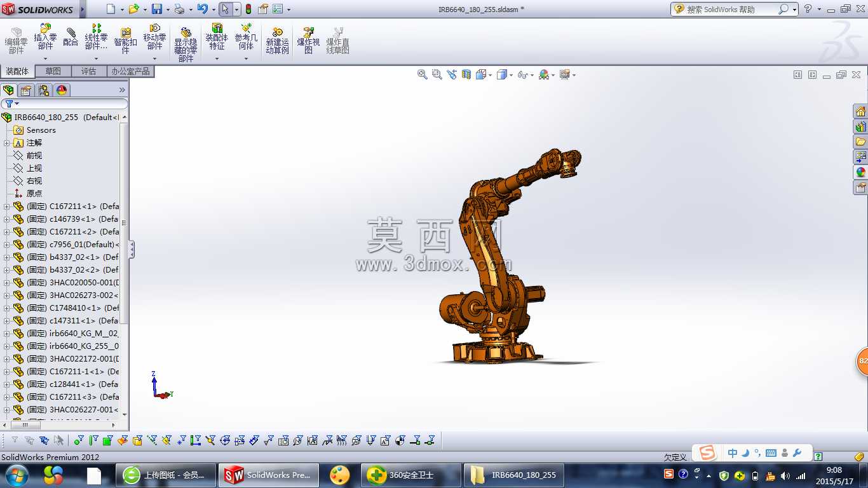Expand the SolidWorks logo menu arrow

(82, 10)
